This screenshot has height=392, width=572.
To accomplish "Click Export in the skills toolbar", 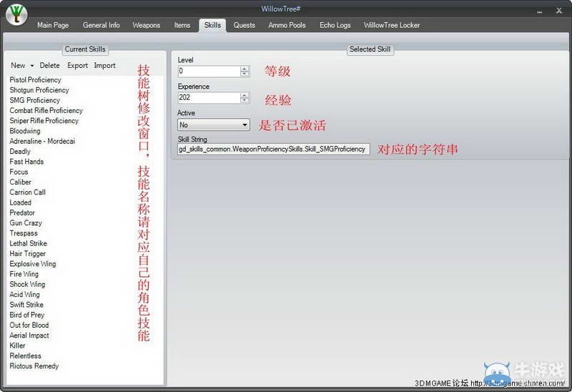I will 77,65.
